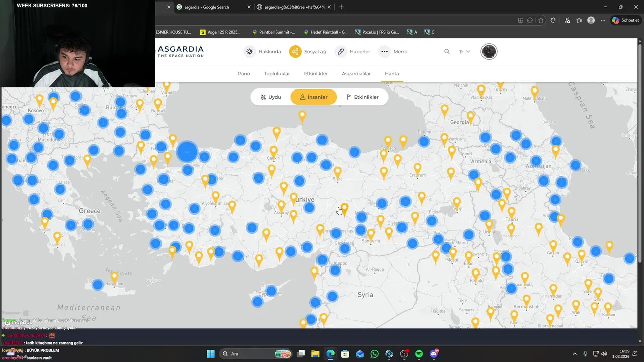The image size is (644, 362).
Task: Go to the Topluluklar tab
Action: pyautogui.click(x=277, y=74)
